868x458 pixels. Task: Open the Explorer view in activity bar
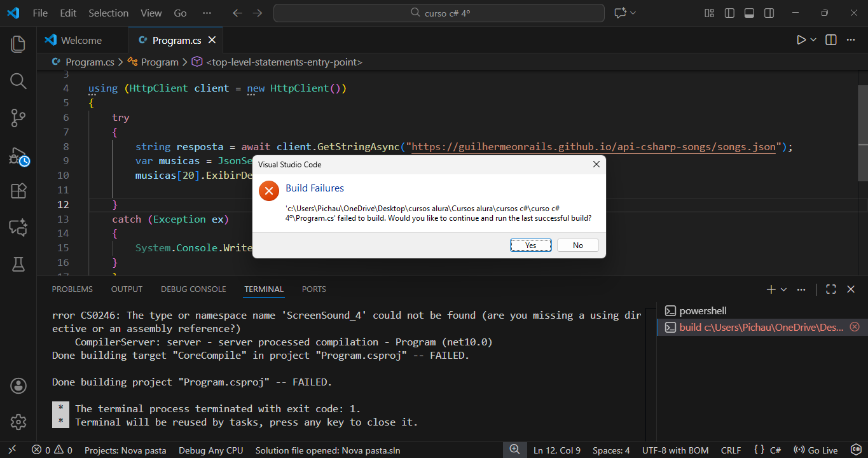click(x=18, y=44)
